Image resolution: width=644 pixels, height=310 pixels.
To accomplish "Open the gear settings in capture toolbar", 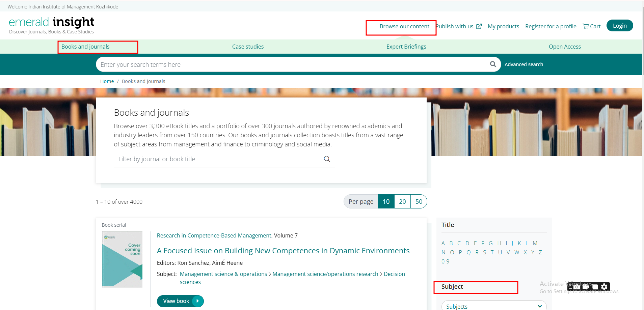I will pos(604,287).
